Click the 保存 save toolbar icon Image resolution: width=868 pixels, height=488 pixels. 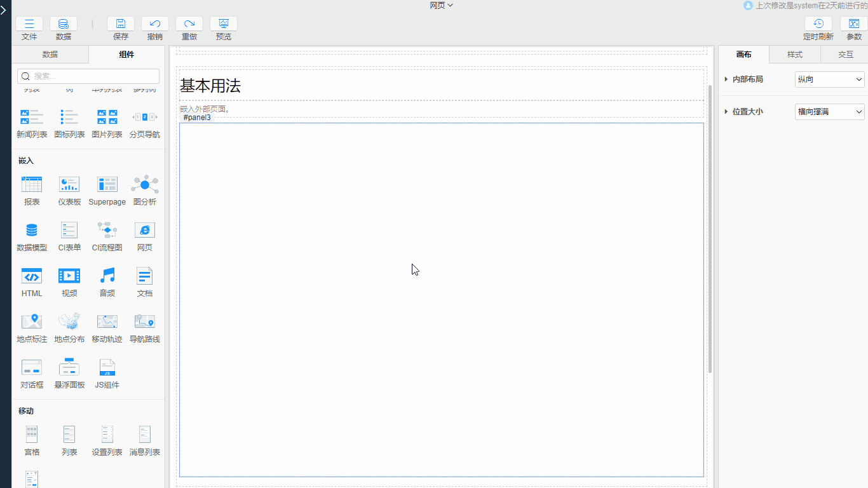tap(121, 28)
